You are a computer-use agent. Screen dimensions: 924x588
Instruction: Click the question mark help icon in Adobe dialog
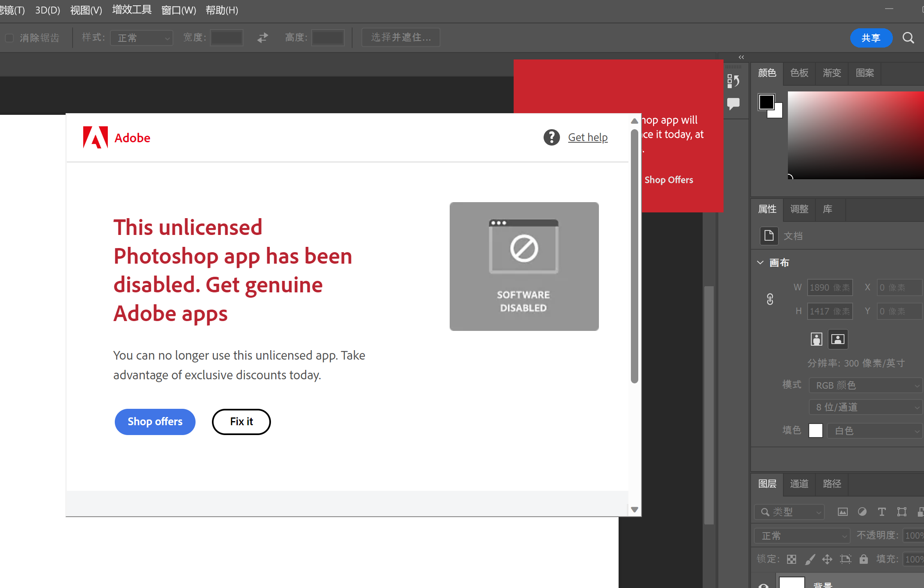(x=552, y=137)
